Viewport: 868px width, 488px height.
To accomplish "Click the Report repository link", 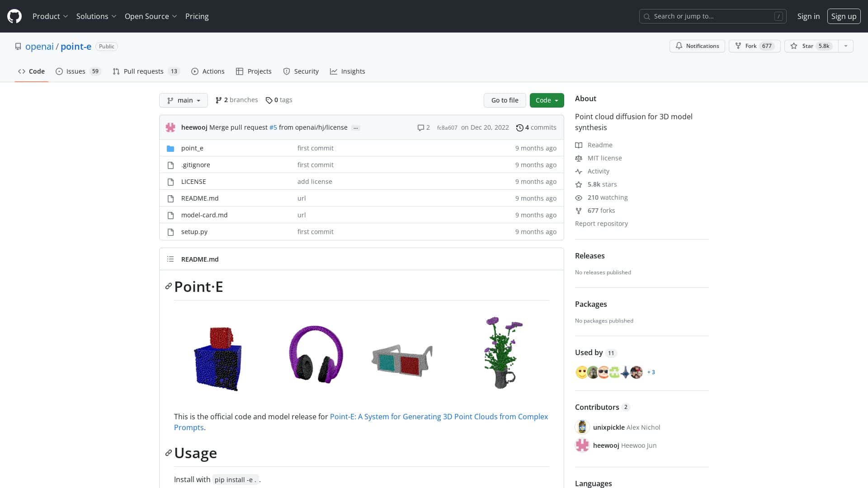I will click(601, 224).
